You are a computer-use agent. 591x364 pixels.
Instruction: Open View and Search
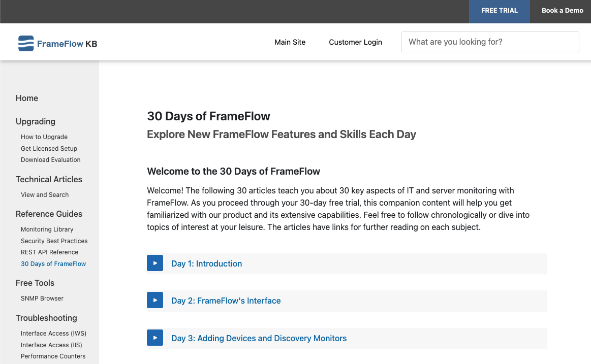pos(45,195)
